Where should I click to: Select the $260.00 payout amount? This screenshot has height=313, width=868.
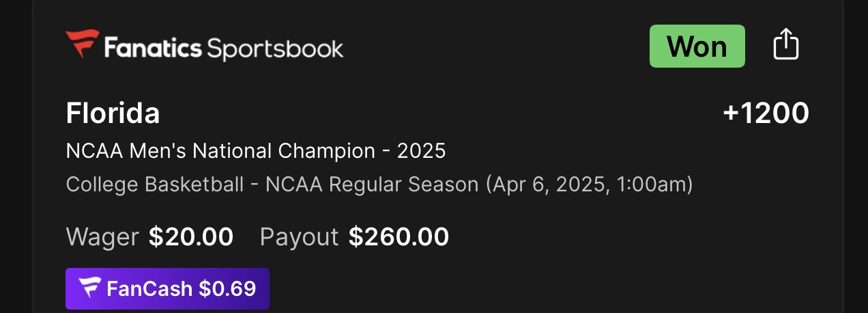pyautogui.click(x=399, y=236)
